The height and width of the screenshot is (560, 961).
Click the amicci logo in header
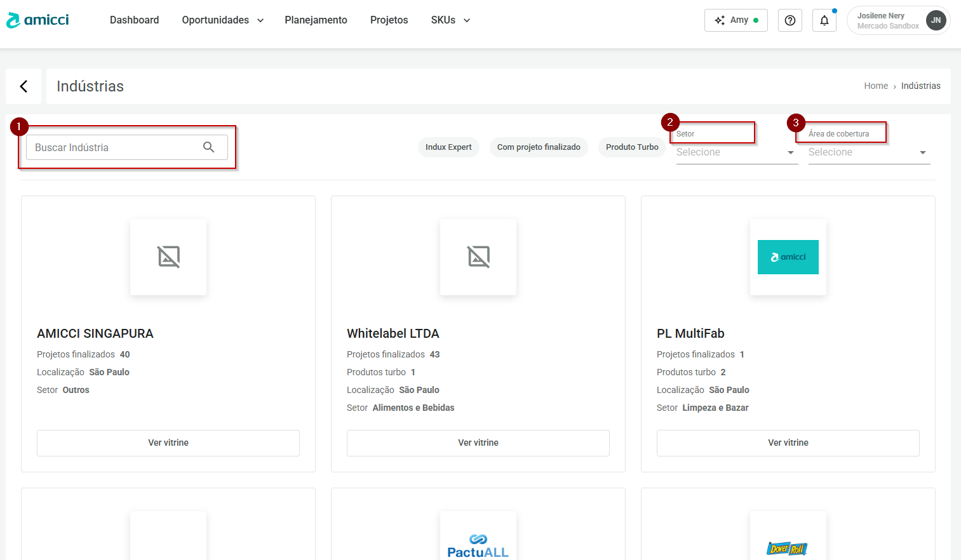37,20
